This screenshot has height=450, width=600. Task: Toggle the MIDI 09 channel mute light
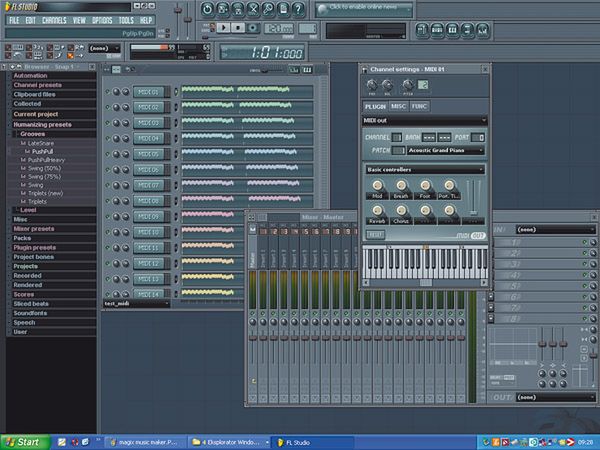[107, 216]
